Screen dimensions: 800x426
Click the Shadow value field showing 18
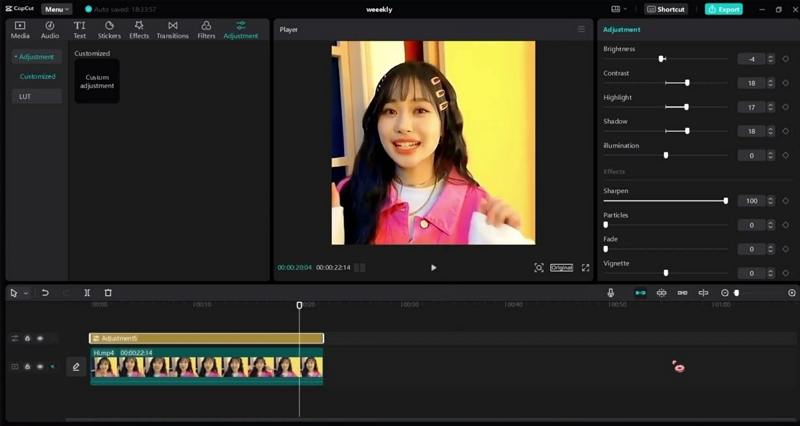(x=752, y=131)
